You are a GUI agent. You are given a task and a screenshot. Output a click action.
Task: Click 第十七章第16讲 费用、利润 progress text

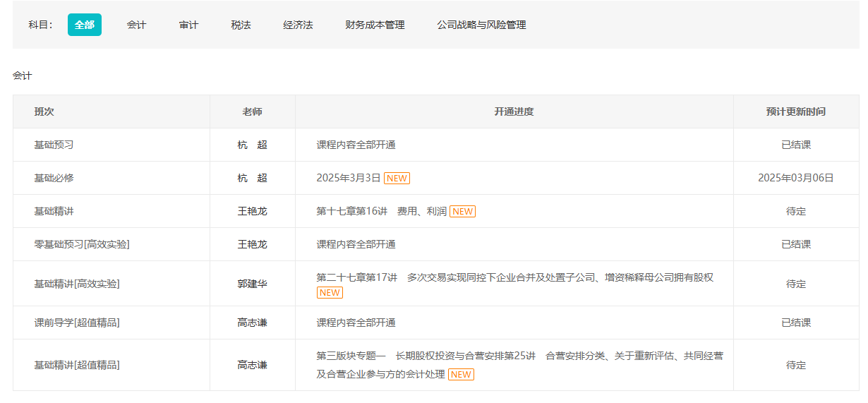[381, 211]
